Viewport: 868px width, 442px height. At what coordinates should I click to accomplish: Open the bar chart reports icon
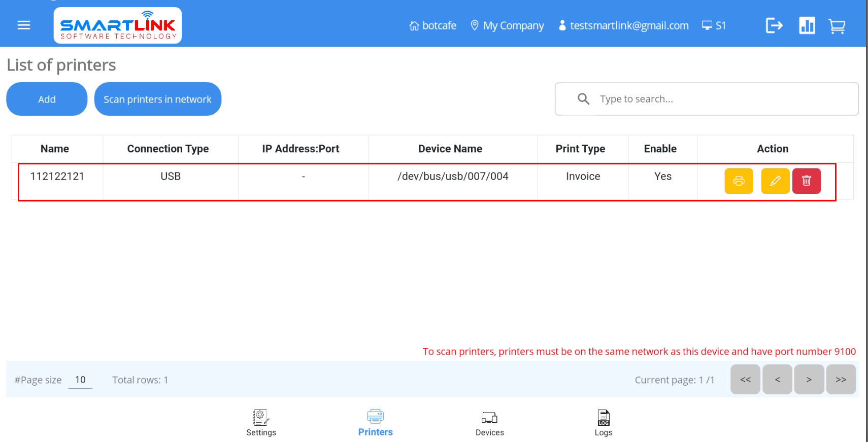tap(807, 25)
